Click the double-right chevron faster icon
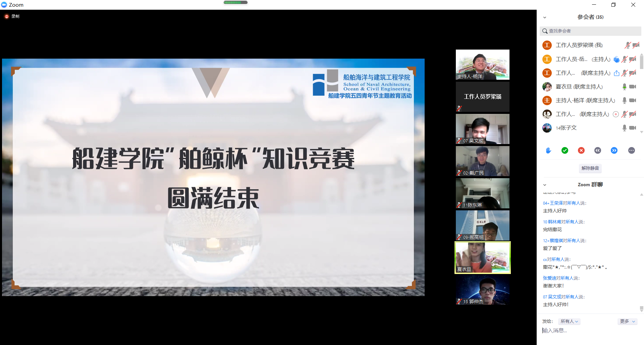The height and width of the screenshot is (345, 644). coord(614,150)
